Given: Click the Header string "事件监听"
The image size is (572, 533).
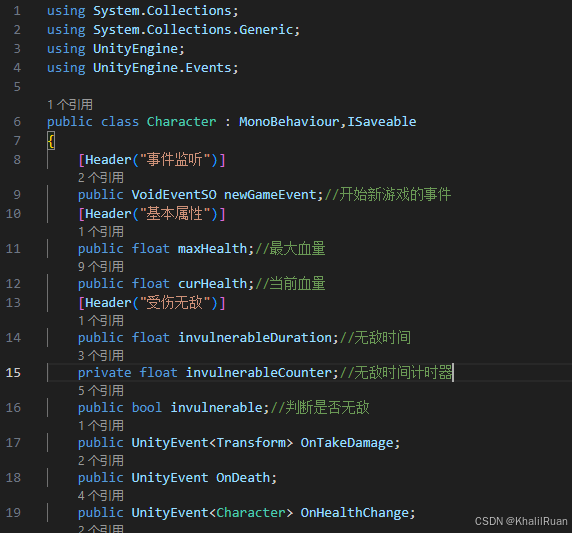Looking at the screenshot, I should click(174, 159).
